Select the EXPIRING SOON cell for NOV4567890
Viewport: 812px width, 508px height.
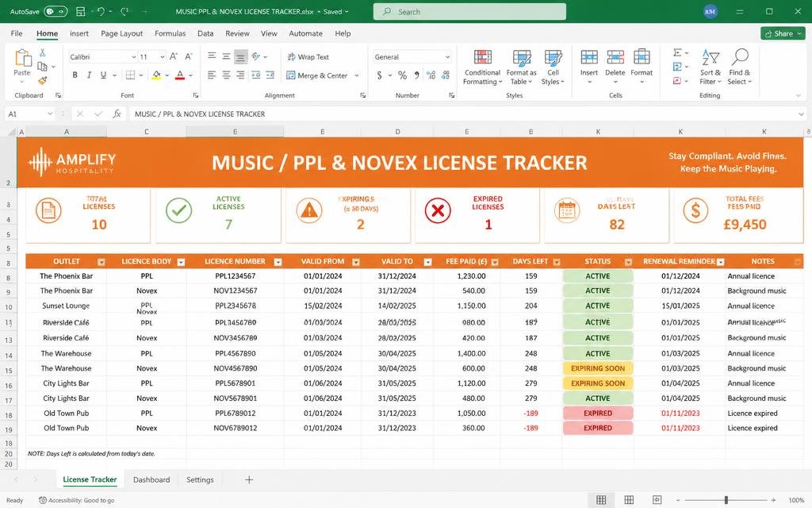tap(598, 368)
